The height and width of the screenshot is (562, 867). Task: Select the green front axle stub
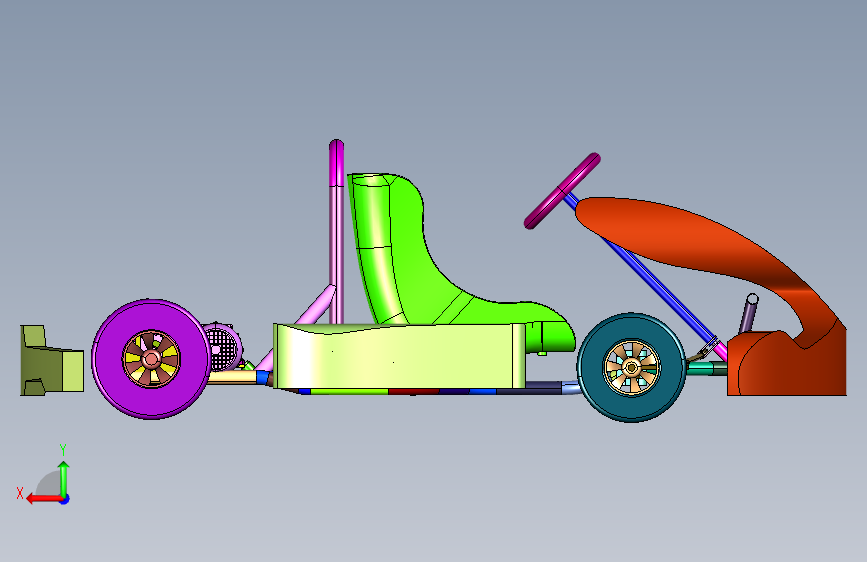[x=700, y=368]
